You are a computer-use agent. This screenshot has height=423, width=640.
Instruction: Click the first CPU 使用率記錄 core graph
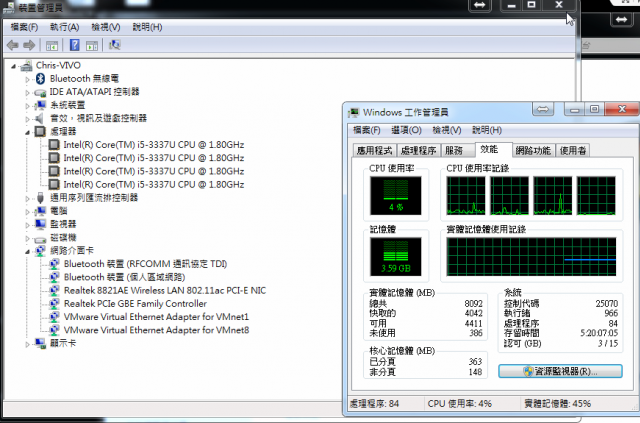click(x=466, y=196)
